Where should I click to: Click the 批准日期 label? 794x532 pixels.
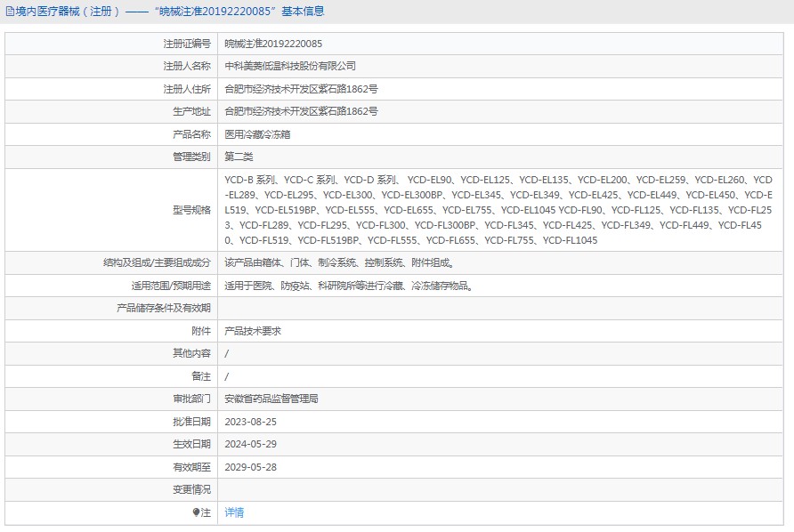tap(191, 422)
